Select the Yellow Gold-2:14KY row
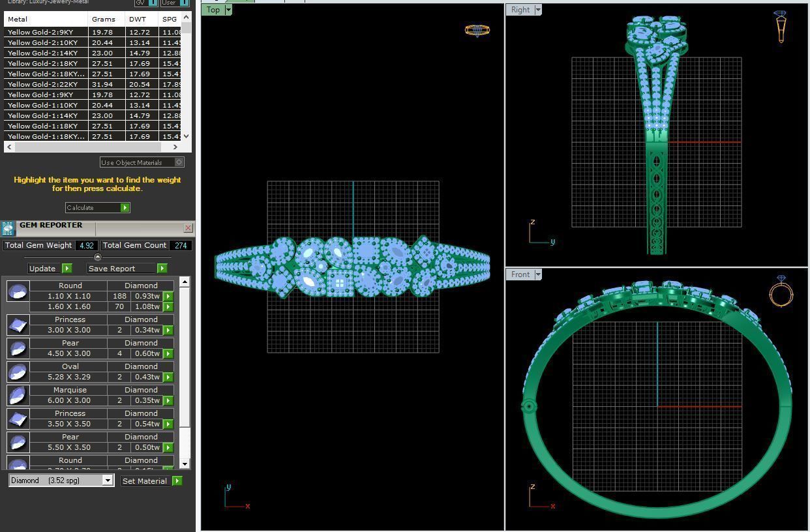The width and height of the screenshot is (810, 532). click(93, 53)
